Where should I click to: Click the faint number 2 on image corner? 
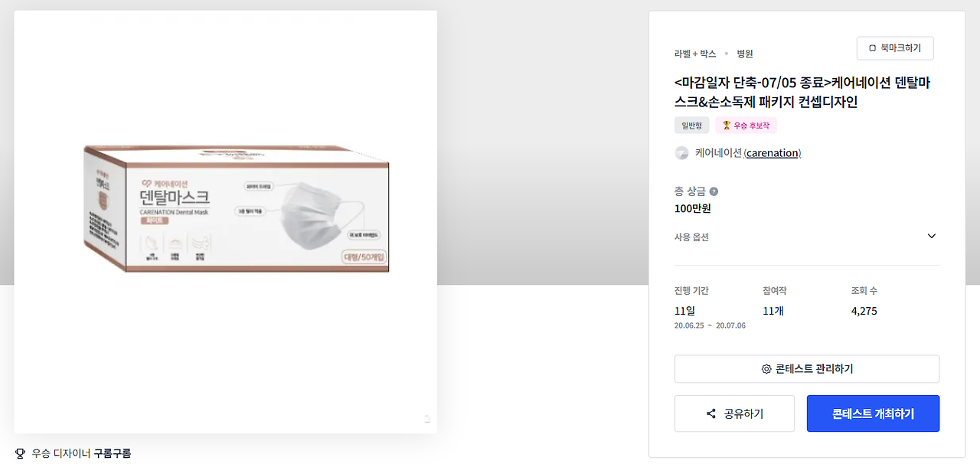(x=427, y=419)
